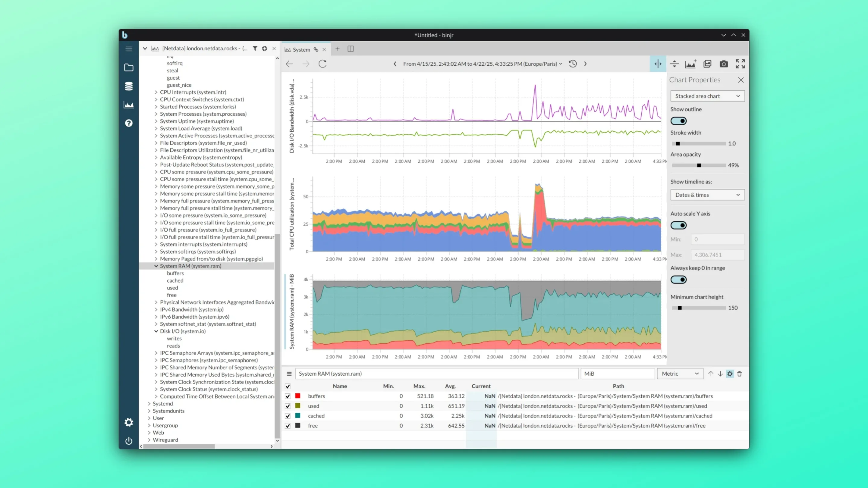Open the help panel
Viewport: 868px width, 488px height.
pyautogui.click(x=129, y=123)
